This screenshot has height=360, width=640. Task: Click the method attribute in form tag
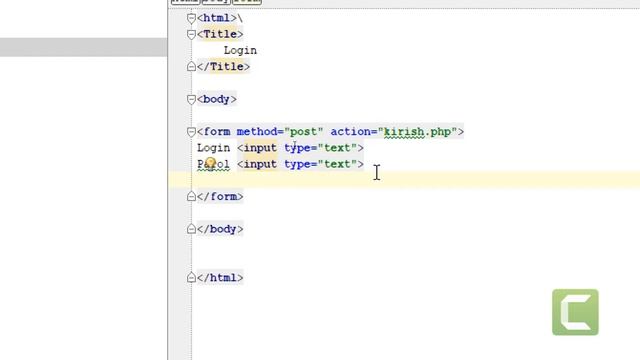257,132
